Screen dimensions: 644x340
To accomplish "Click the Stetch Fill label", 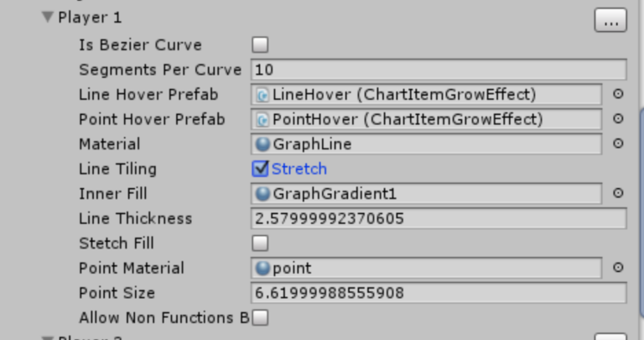I will [117, 243].
